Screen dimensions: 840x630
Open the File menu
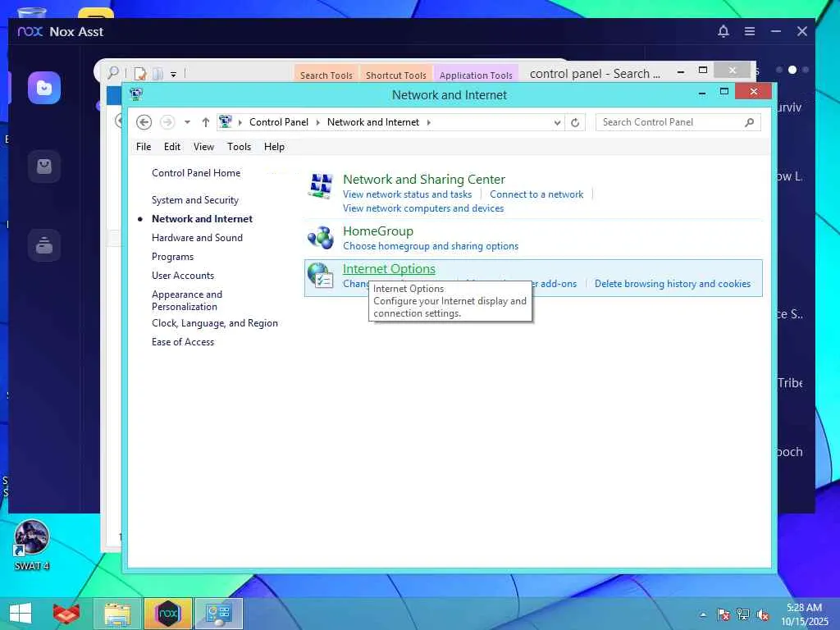[143, 146]
